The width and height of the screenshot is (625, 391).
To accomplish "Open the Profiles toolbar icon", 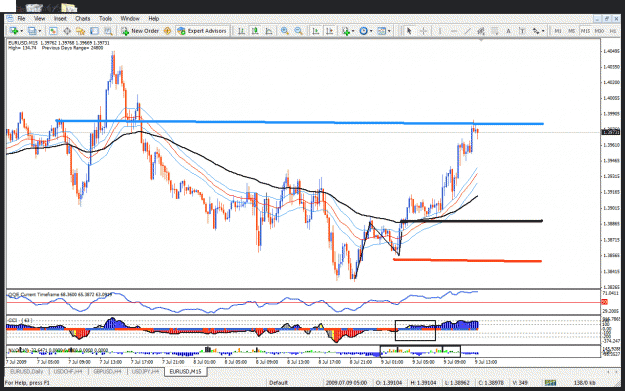I will click(32, 31).
